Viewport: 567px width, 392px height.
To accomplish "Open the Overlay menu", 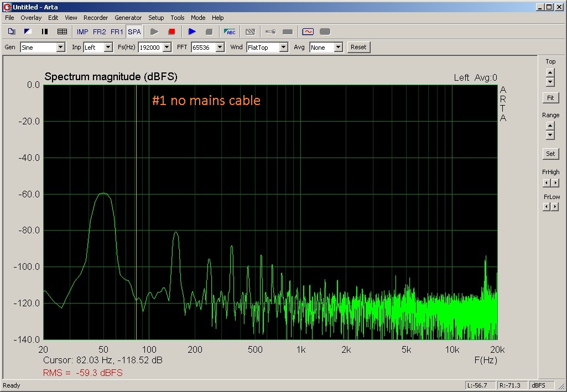I will [31, 18].
